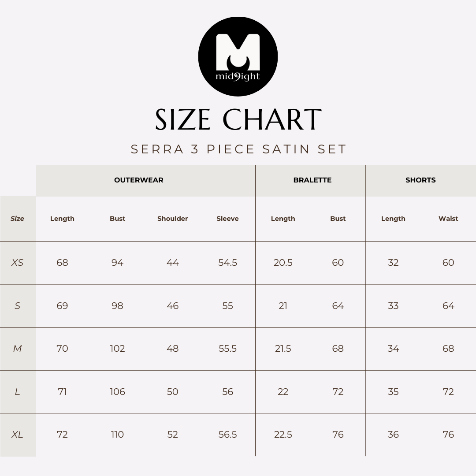Click the 33 shorts length for S
The width and height of the screenshot is (476, 476).
(x=393, y=306)
